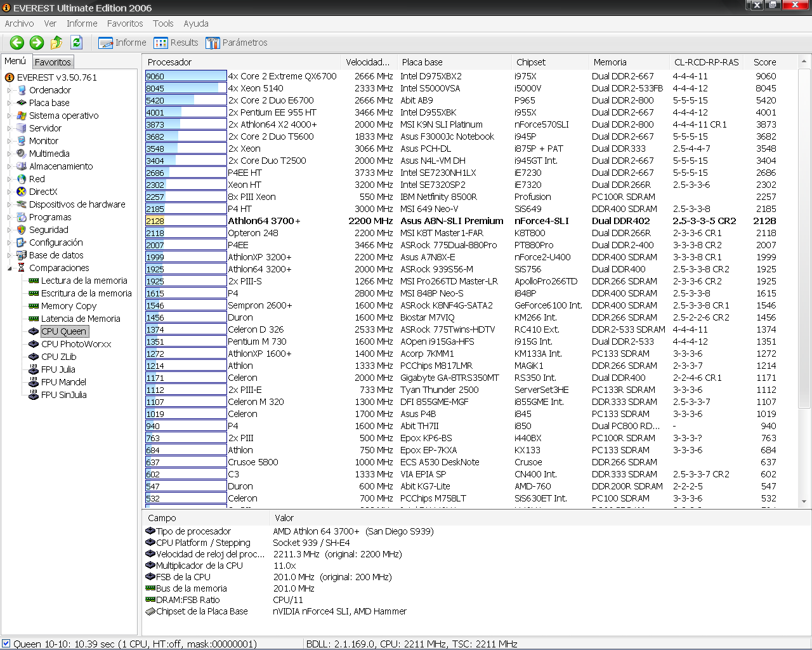Click the Up level arrow icon
812x650 pixels.
click(x=56, y=43)
